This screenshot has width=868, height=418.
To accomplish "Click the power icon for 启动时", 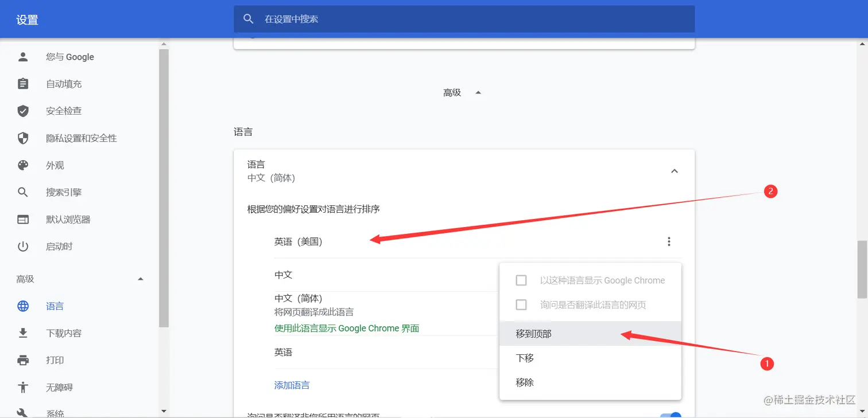I will 23,247.
